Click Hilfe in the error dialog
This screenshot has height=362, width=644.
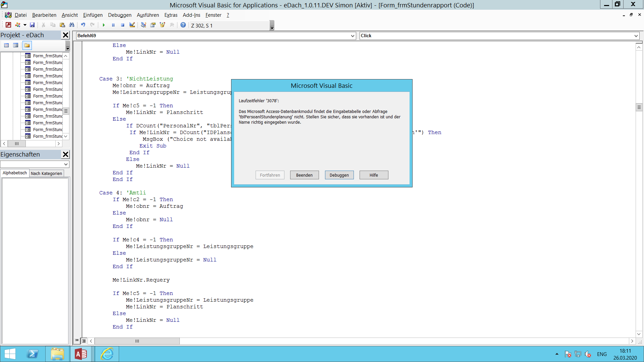coord(374,175)
